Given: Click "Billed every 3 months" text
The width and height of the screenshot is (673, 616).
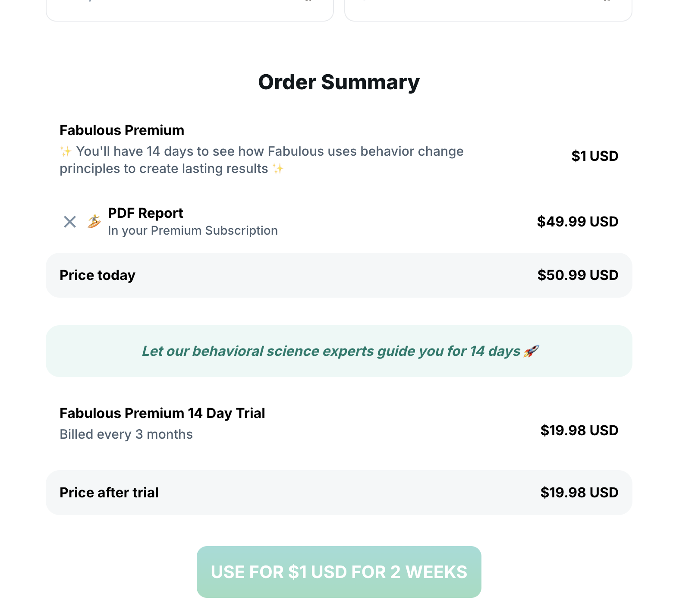Looking at the screenshot, I should pos(126,434).
